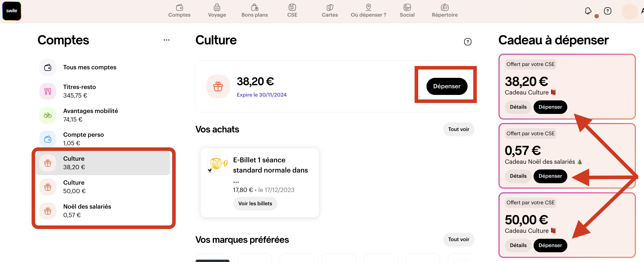Open the Où dépenser ? tab
The width and height of the screenshot is (644, 262).
368,11
